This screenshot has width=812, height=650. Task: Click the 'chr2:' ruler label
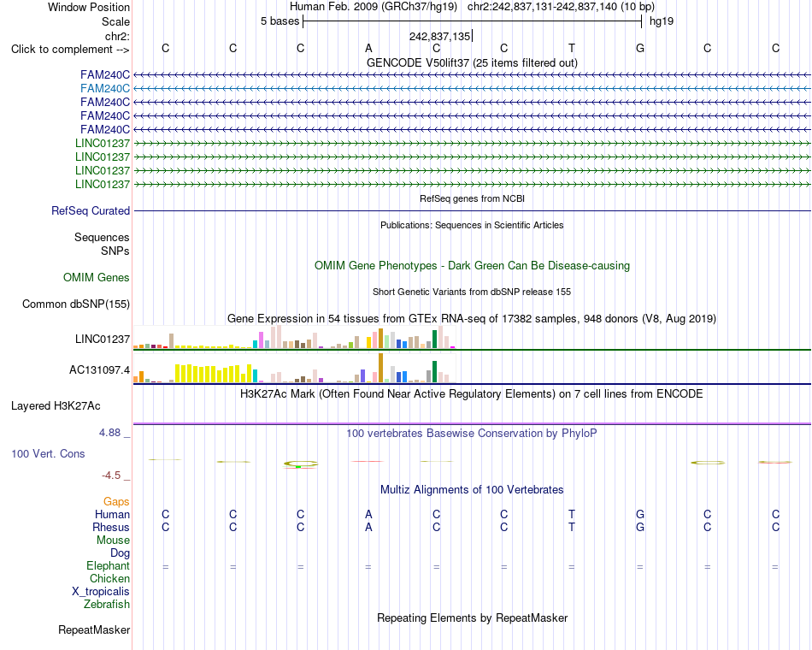click(117, 36)
